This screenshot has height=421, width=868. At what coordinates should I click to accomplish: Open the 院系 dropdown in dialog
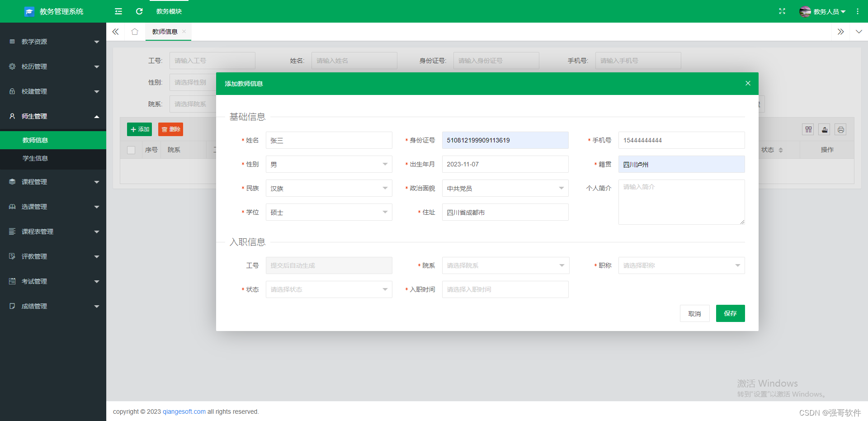click(505, 265)
